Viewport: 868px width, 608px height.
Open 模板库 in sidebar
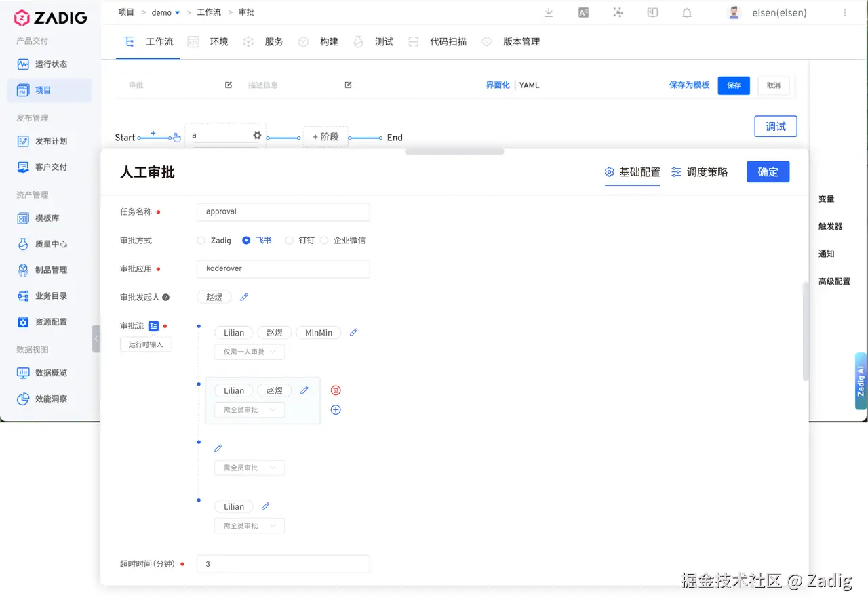(x=50, y=218)
